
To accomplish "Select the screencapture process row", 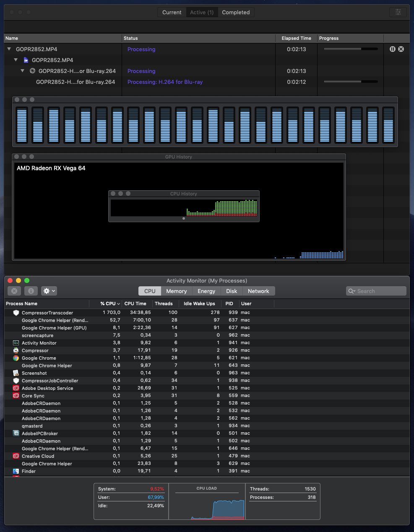I will 207,335.
